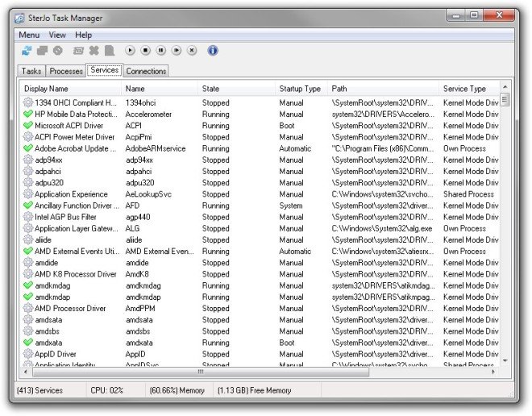Click the (1.13 GB) Free Memory status entry
Viewport: 532px width, 416px height.
[x=255, y=390]
